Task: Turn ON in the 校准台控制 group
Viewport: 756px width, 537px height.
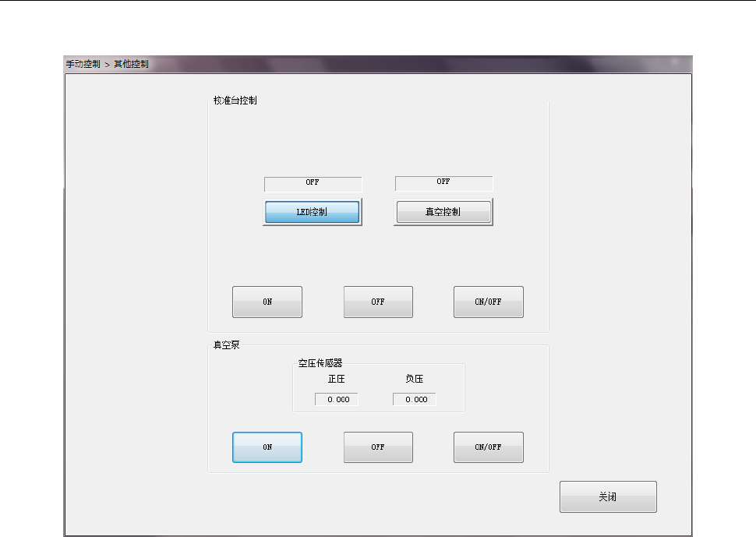Action: (x=267, y=302)
